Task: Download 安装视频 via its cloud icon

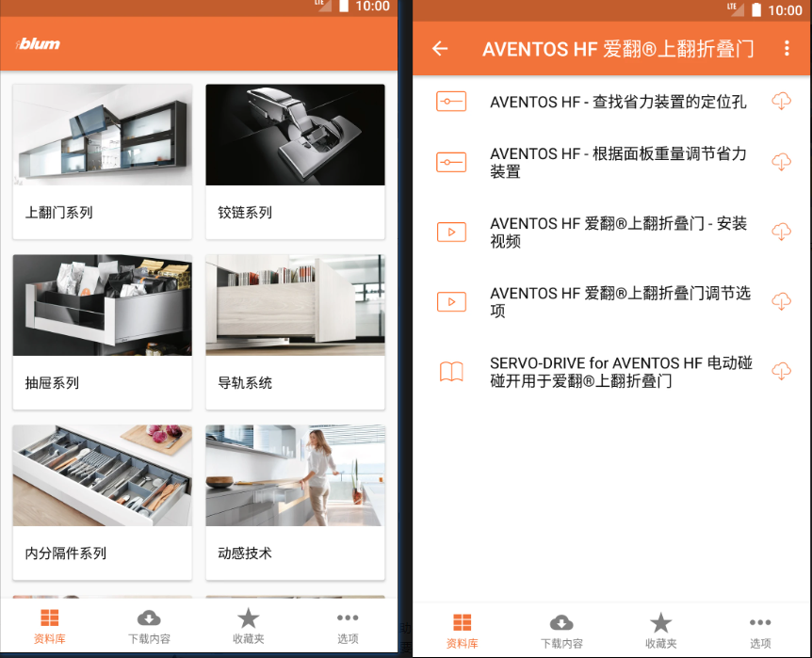Action: point(782,232)
